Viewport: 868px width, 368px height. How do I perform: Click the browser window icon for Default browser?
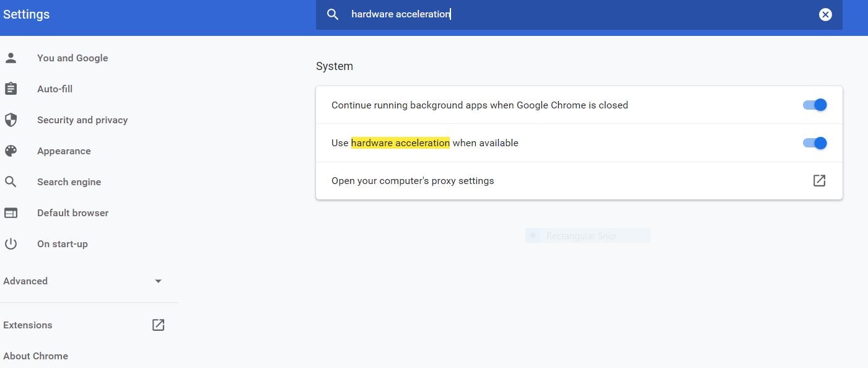(x=11, y=212)
